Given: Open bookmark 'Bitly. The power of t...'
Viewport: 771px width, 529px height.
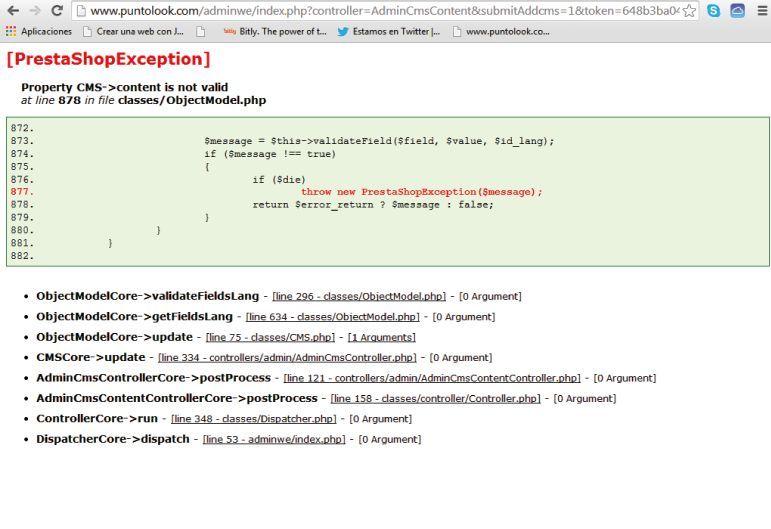Looking at the screenshot, I should pos(275,31).
